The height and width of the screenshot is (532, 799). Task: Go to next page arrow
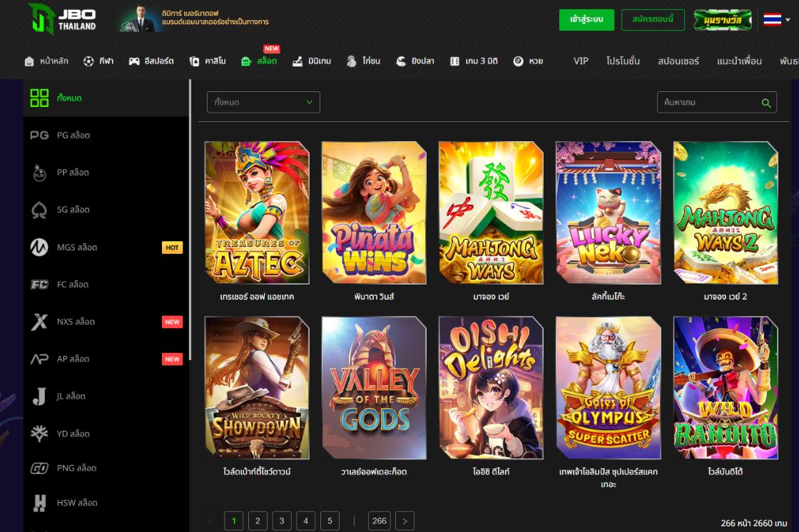404,521
